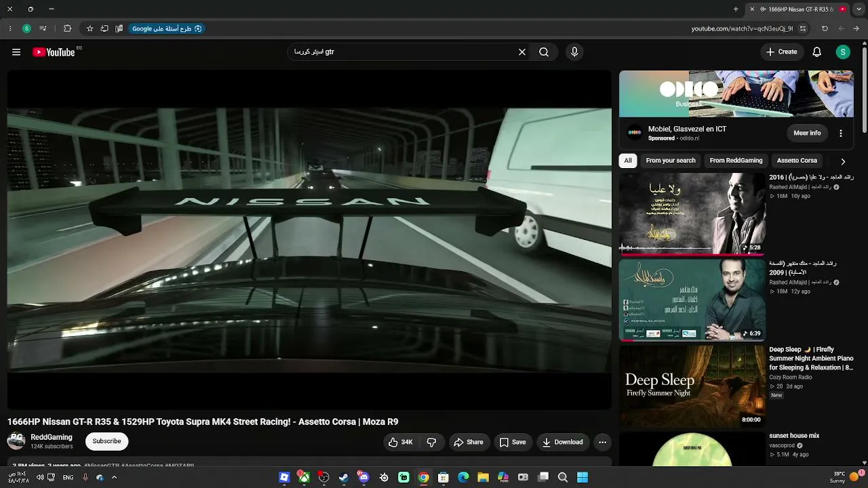Open the volume speaker tray icon
Viewport: 868px width, 488px height.
[x=40, y=478]
